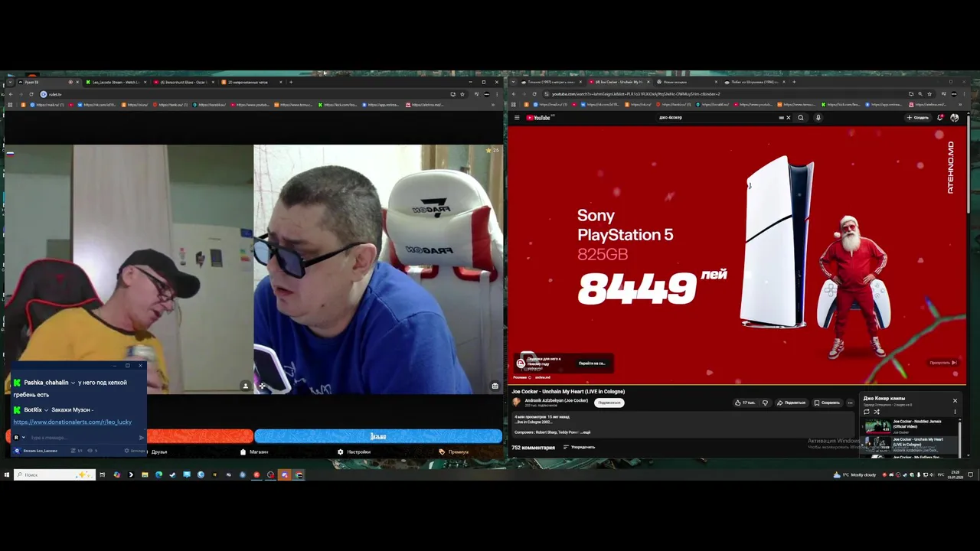Open tab search dropdown in YouTube window

click(514, 82)
